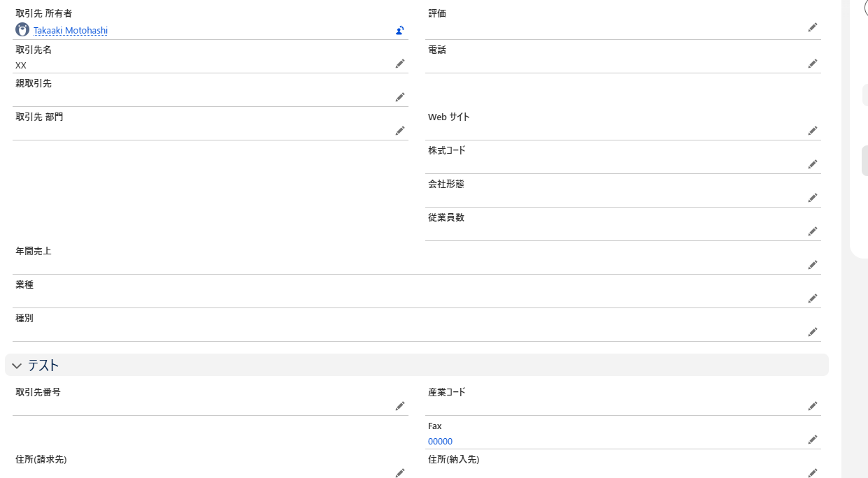Viewport: 868px width, 478px height.
Task: Edit 株式コード with its pencil icon
Action: pyautogui.click(x=813, y=164)
